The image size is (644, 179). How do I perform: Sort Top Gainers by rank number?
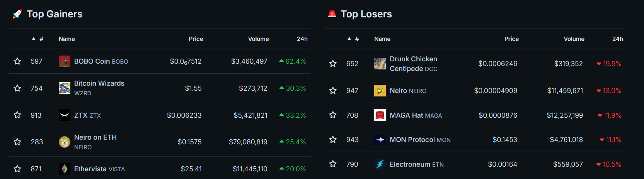41,39
